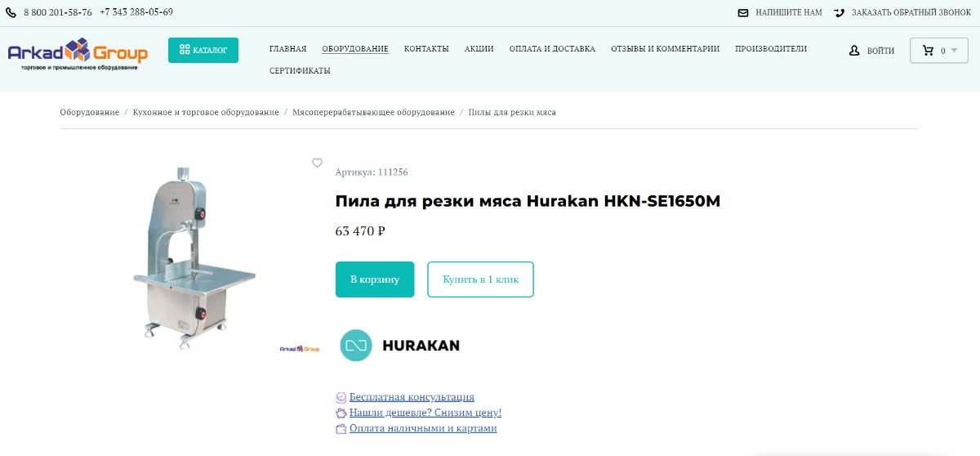Viewport: 980px width, 456px height.
Task: Click phone number +7 343 288-05-69
Action: click(136, 12)
